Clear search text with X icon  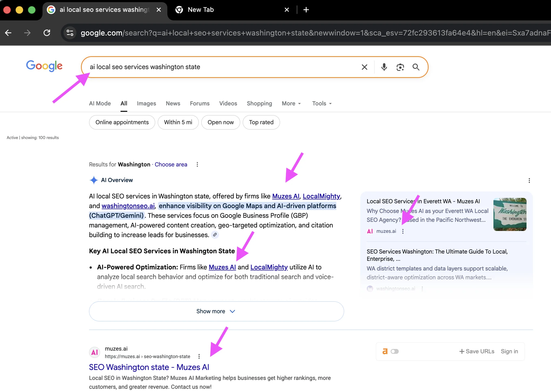(x=364, y=67)
